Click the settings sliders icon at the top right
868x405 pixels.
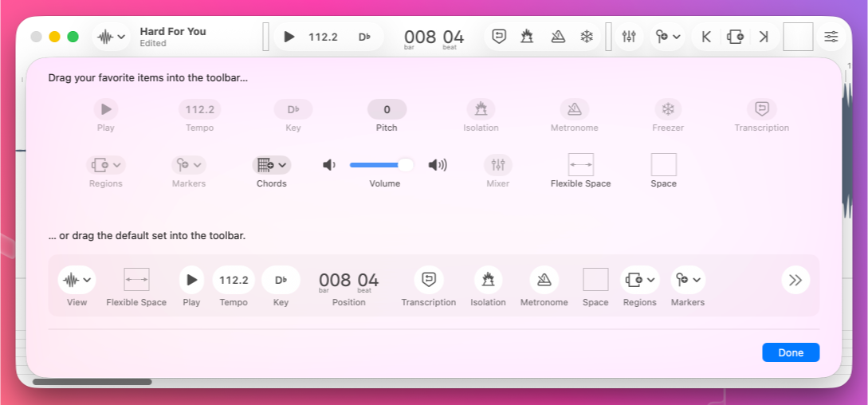click(x=831, y=37)
